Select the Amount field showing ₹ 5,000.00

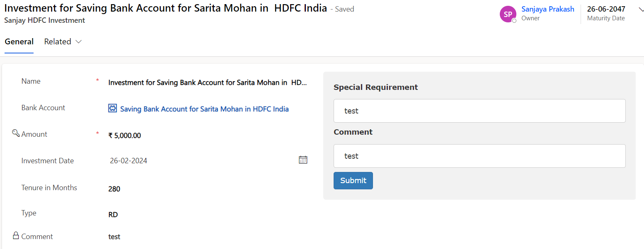124,135
